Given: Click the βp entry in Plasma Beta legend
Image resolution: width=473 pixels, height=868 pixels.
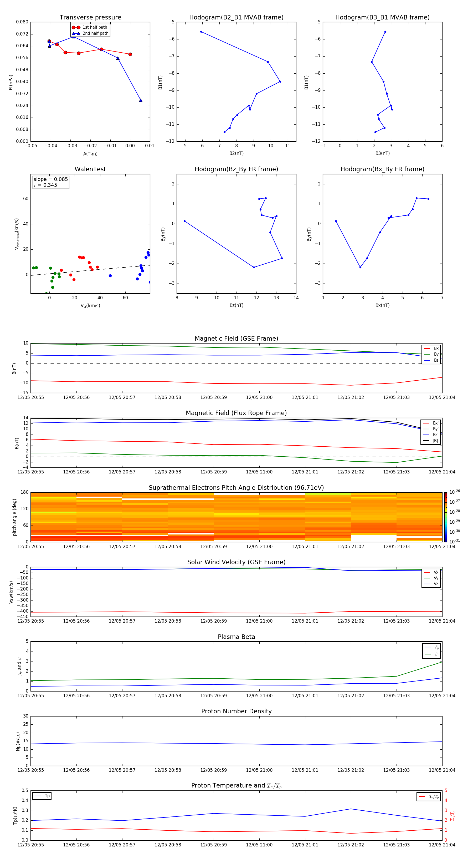Looking at the screenshot, I should click(x=431, y=647).
